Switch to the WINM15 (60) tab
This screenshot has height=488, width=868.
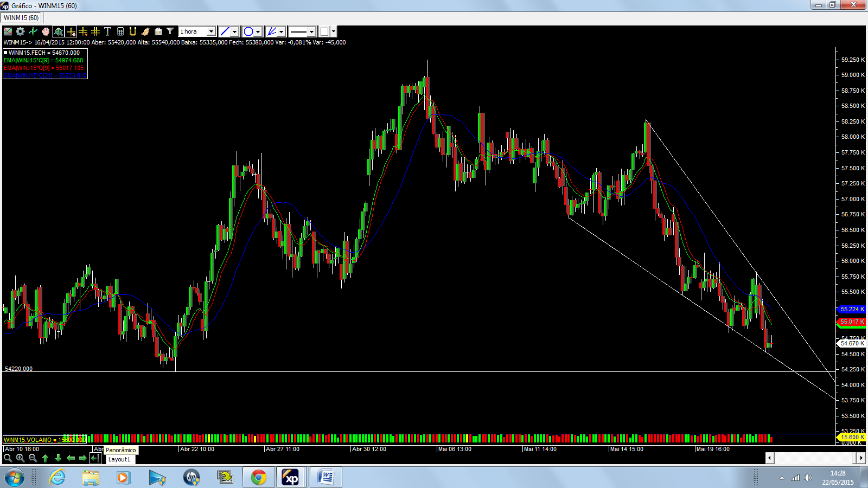point(21,18)
